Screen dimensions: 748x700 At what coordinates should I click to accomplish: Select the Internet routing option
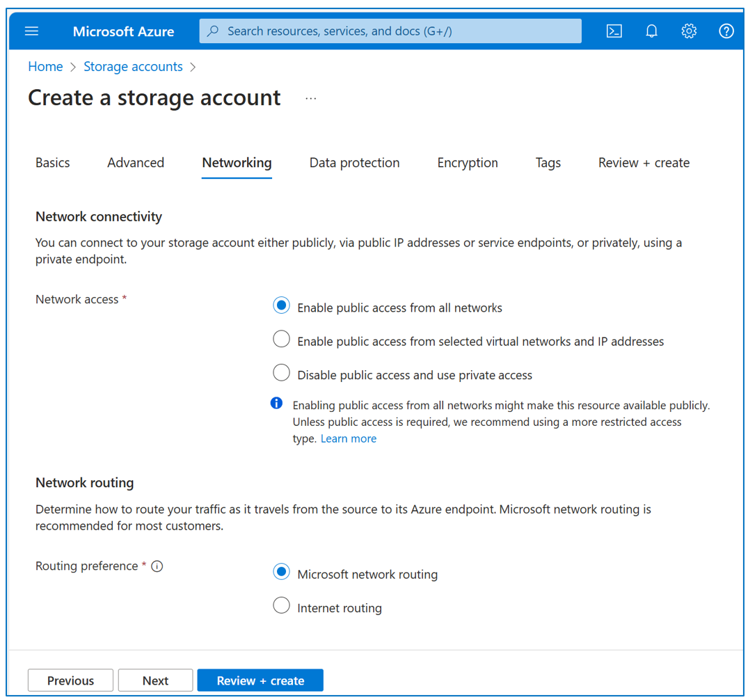[x=281, y=606]
